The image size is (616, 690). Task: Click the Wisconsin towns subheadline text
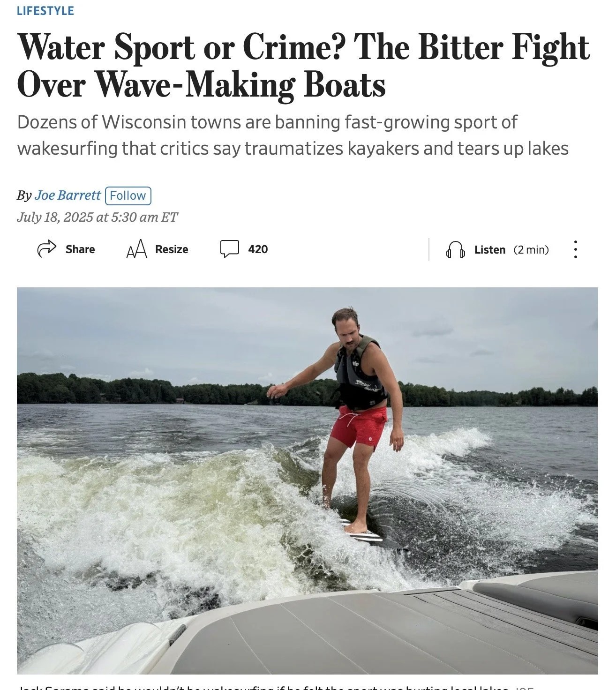pos(293,135)
